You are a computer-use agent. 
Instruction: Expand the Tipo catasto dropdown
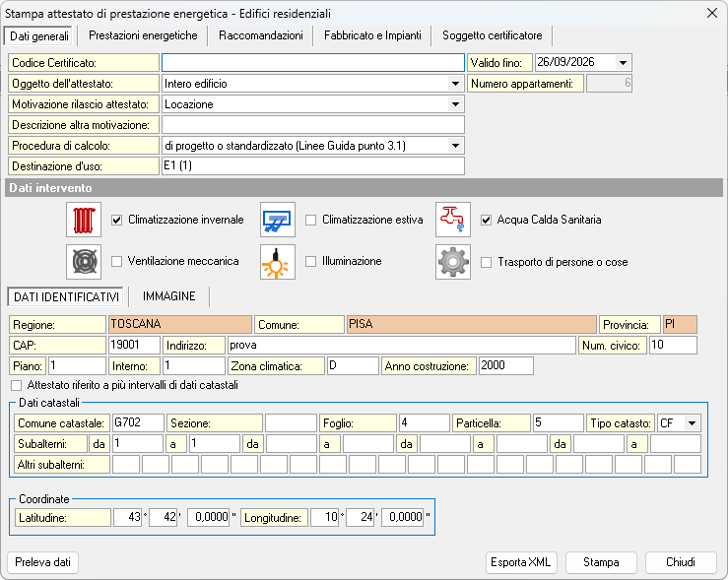[693, 422]
